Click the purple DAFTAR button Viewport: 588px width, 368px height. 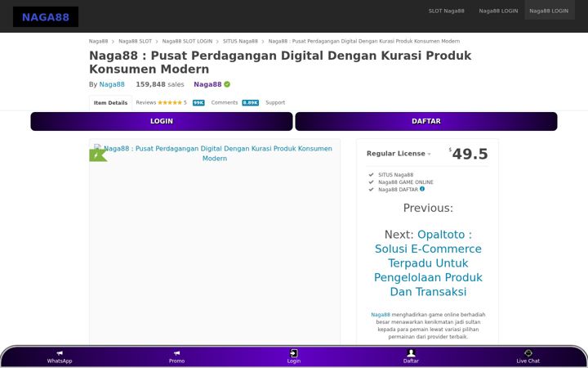(x=426, y=121)
